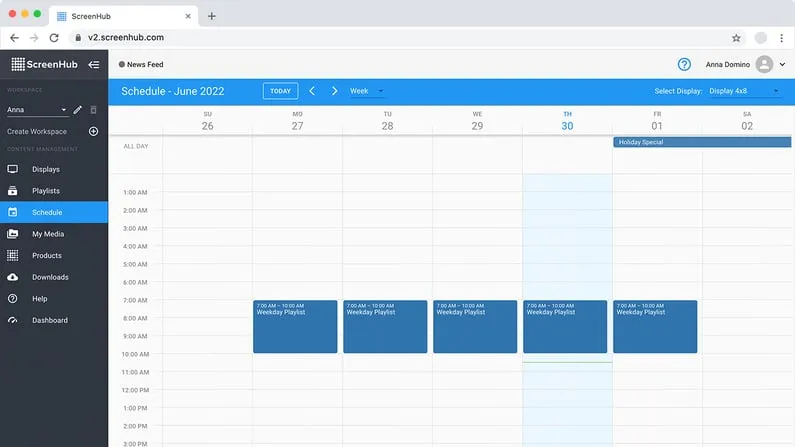Open a new browser tab
Image resolution: width=795 pixels, height=447 pixels.
tap(211, 16)
